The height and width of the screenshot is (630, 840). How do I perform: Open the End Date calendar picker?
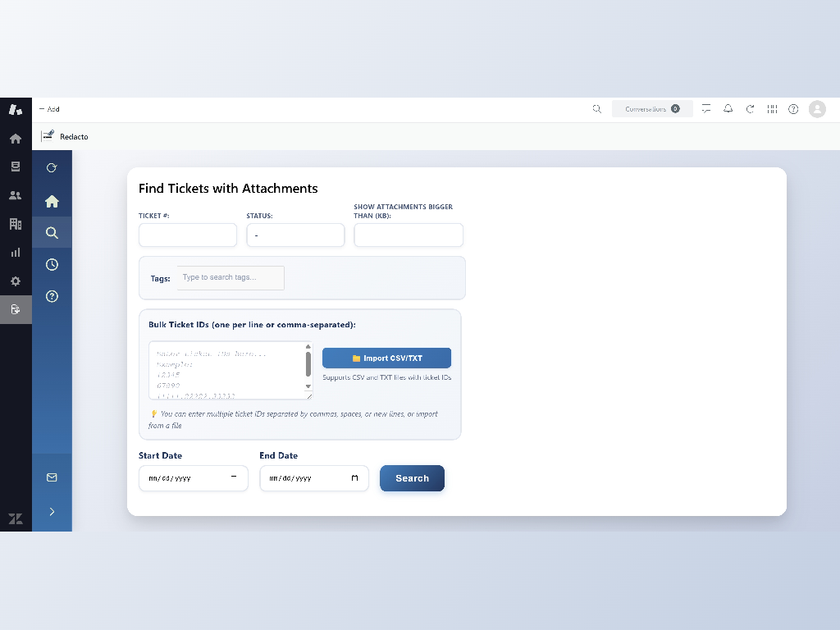click(354, 478)
